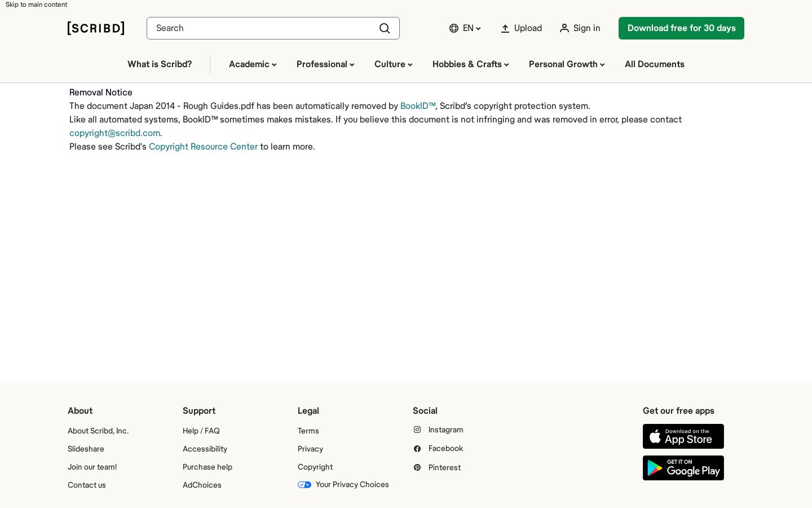Image resolution: width=812 pixels, height=508 pixels.
Task: Expand the Hobbies & Crafts menu
Action: (471, 64)
